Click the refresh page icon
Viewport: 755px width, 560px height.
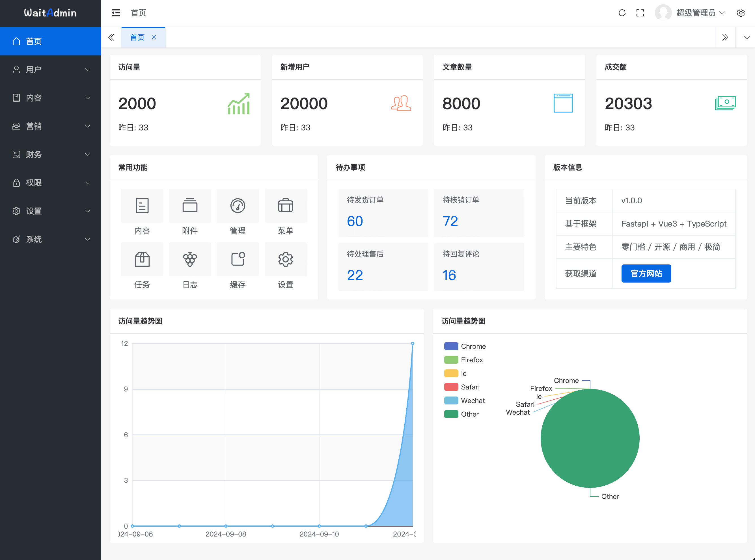point(622,13)
